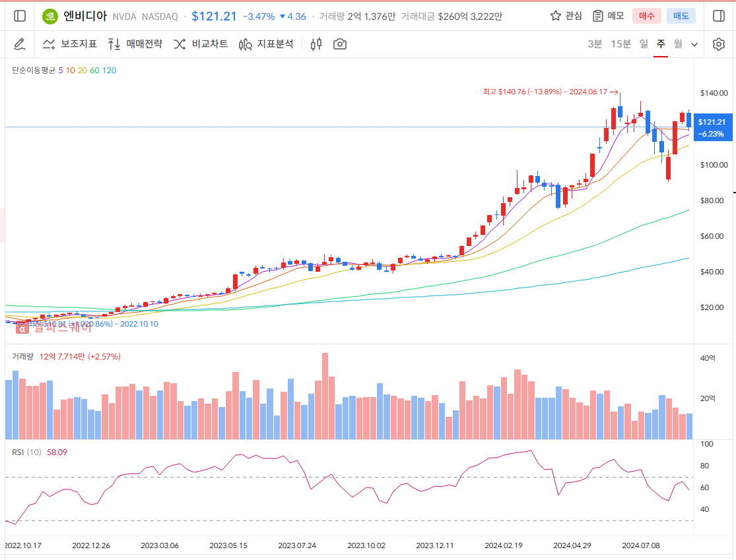Switch to 일 daily timeframe
This screenshot has height=560, width=736.
644,44
